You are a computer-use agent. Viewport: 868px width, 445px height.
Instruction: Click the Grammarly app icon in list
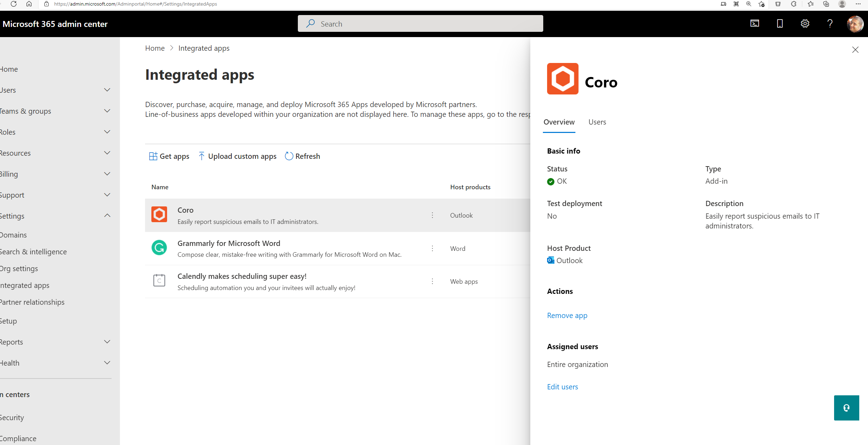pos(159,247)
